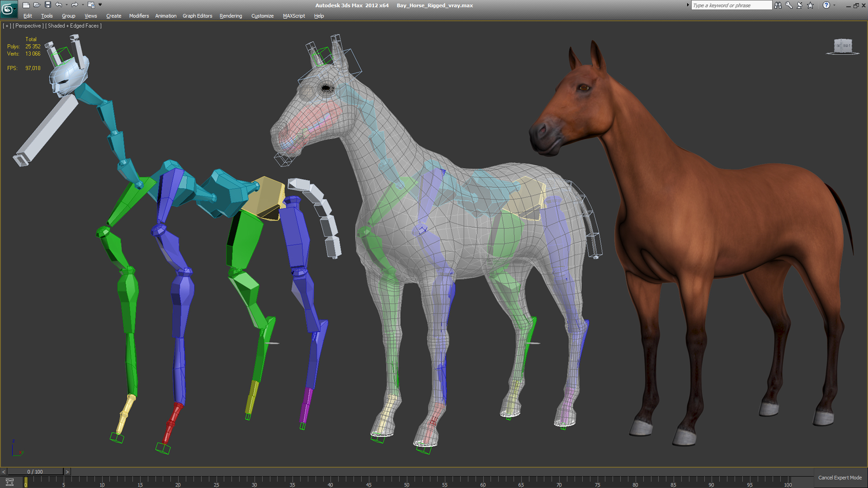Open the Edit menu
The image size is (868, 488).
[x=28, y=16]
